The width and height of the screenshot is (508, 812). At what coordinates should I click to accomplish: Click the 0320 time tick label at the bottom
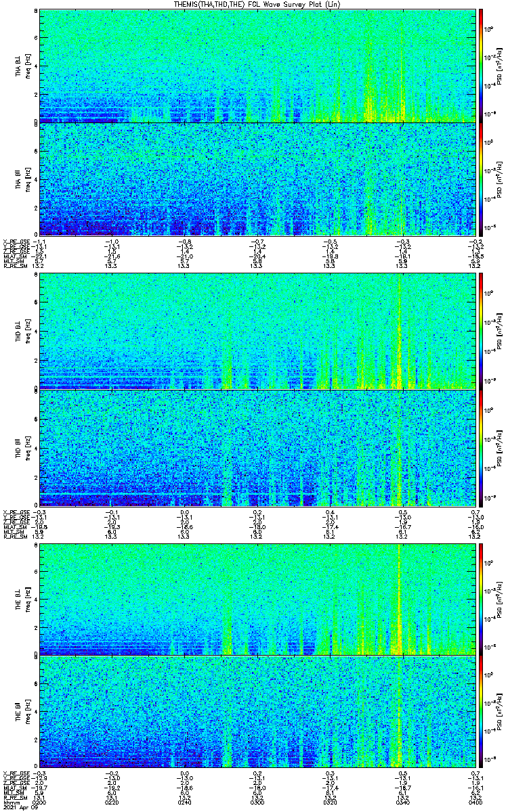pos(330,803)
